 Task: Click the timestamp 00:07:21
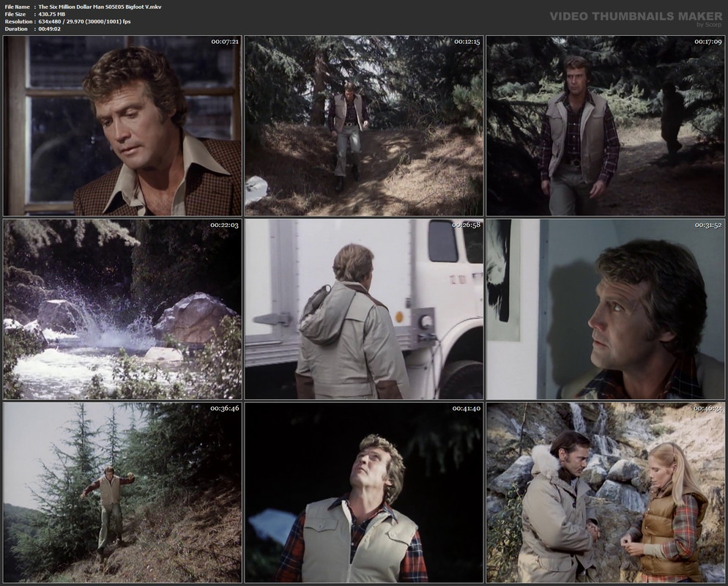pos(225,42)
